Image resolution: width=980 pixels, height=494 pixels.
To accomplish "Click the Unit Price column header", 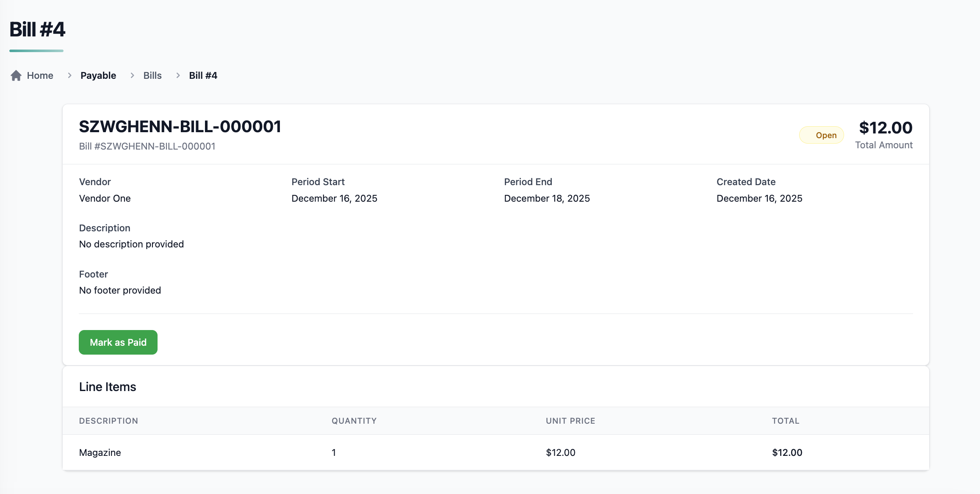I will [x=570, y=421].
